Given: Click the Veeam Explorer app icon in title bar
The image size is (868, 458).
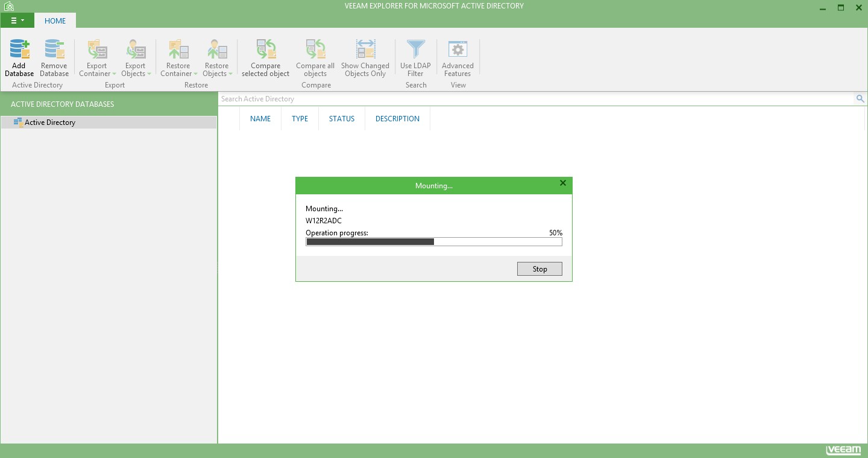Looking at the screenshot, I should tap(8, 7).
